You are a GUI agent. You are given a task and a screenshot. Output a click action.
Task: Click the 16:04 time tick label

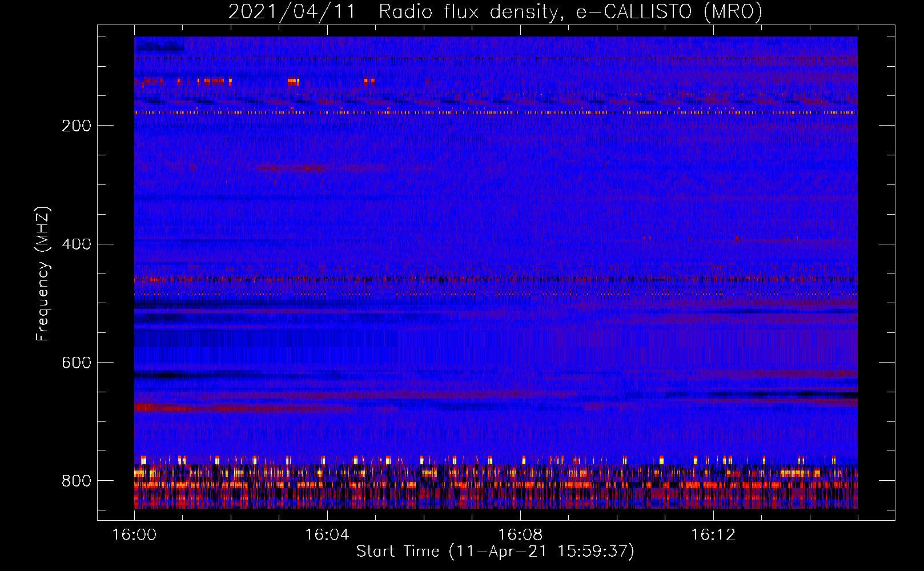(x=327, y=535)
